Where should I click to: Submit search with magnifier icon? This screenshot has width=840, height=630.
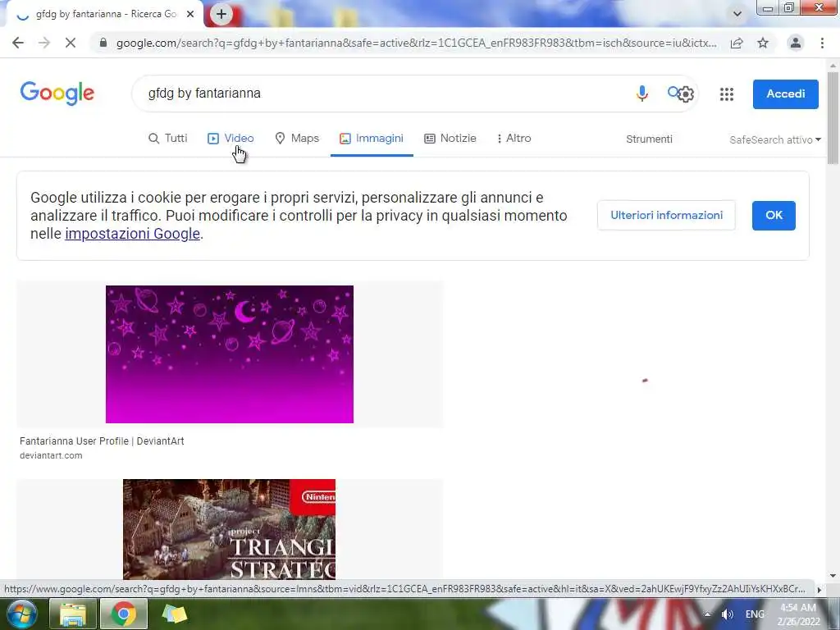pyautogui.click(x=673, y=93)
